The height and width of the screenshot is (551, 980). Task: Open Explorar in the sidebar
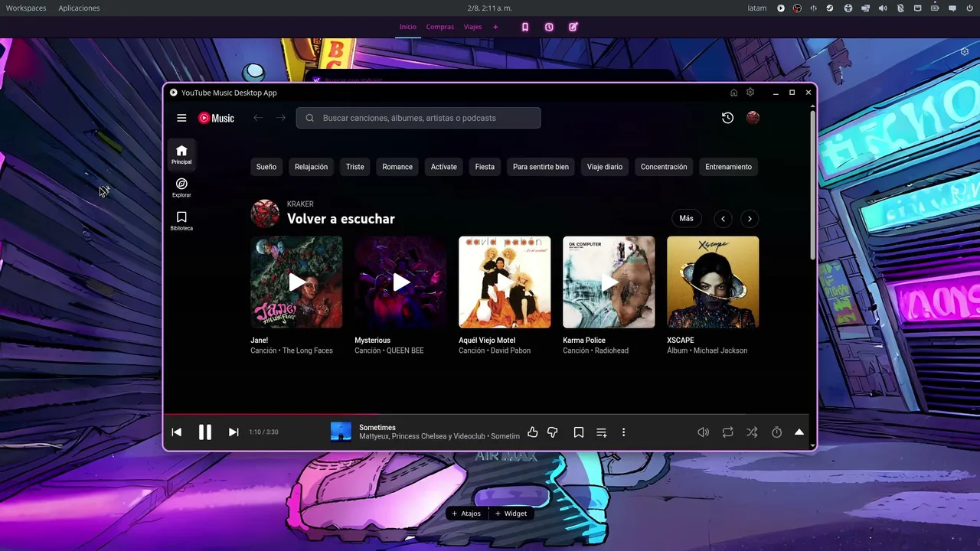click(181, 188)
